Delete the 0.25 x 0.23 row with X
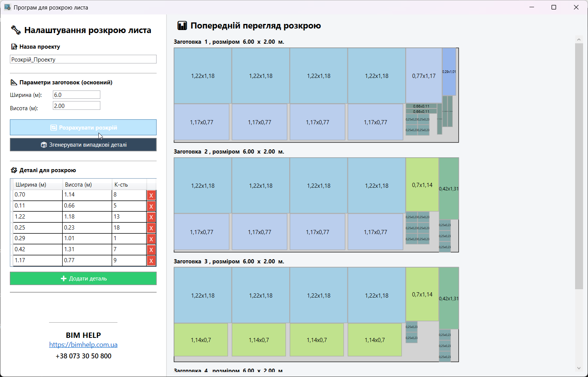588x377 pixels. pos(151,228)
